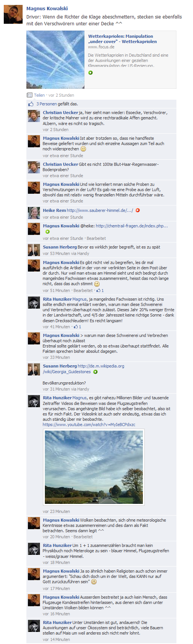Click the thumbs-up icon beside 3 Personen
This screenshot has width=193, height=644.
coord(31,104)
